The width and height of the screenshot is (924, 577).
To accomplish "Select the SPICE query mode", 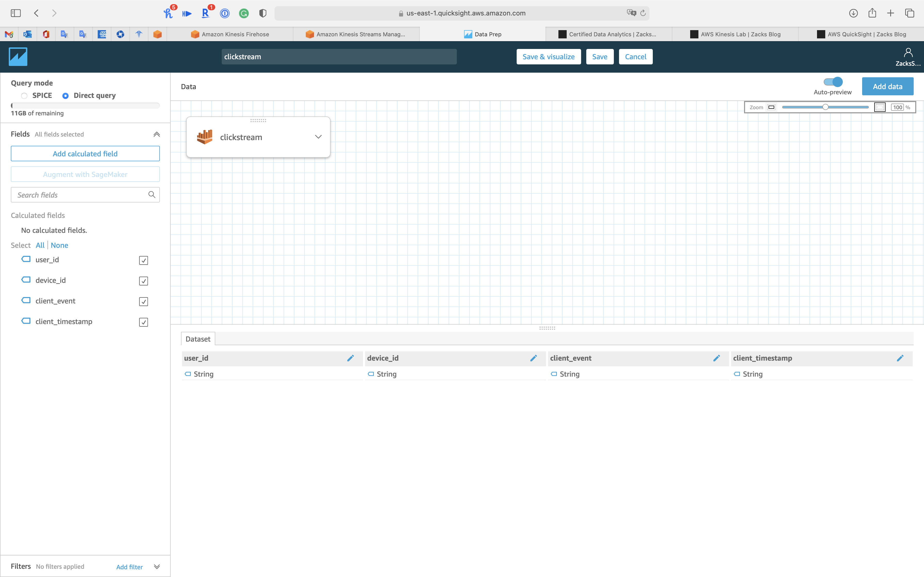I will [x=24, y=95].
